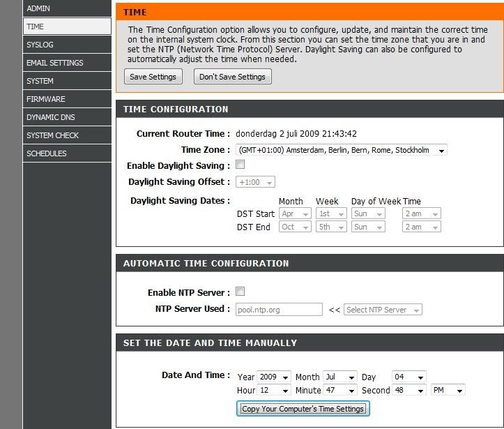
Task: Go to EMAIL SETTINGS page
Action: tap(67, 63)
